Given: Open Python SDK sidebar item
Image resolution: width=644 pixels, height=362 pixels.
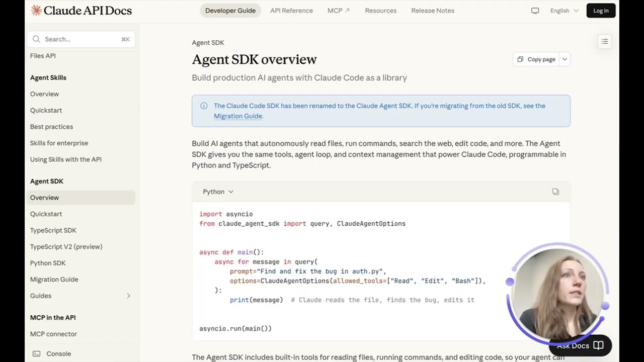Looking at the screenshot, I should pyautogui.click(x=48, y=263).
